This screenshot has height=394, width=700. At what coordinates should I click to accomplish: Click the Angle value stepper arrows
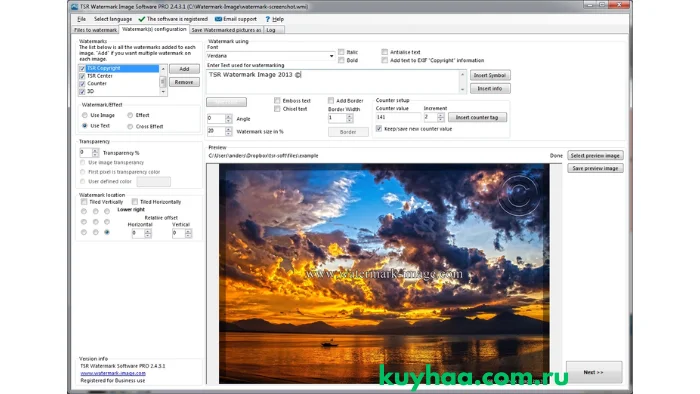click(x=228, y=119)
